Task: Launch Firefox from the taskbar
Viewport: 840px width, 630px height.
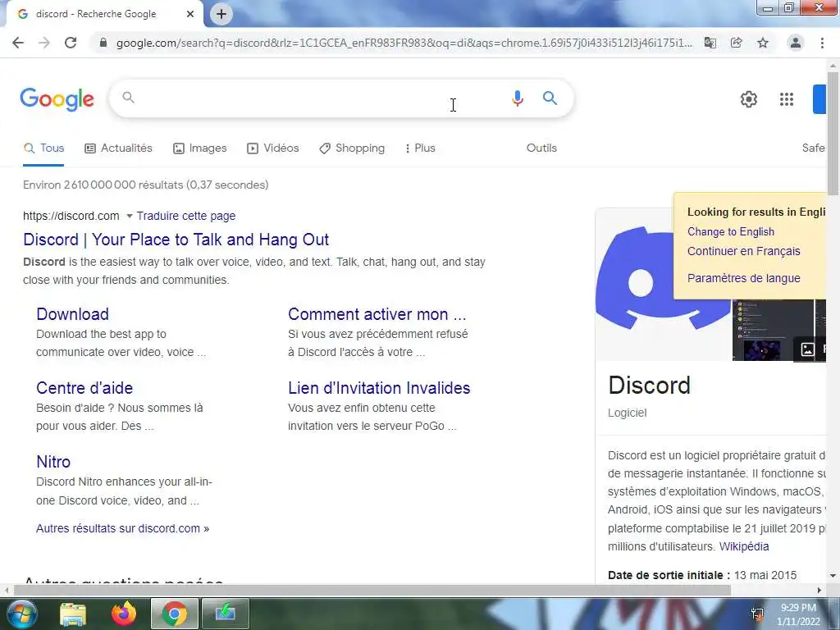Action: [124, 614]
